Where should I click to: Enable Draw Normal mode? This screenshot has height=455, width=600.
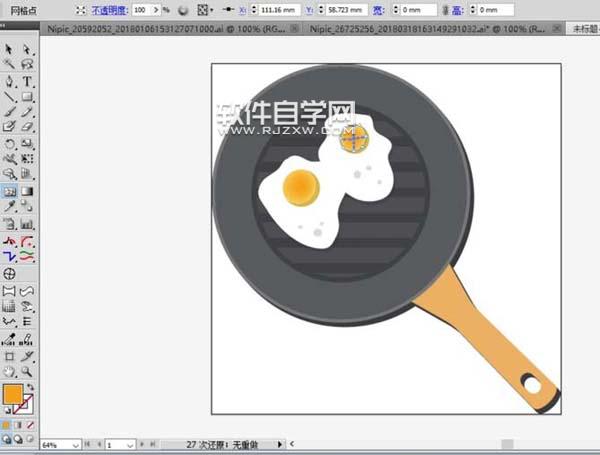pyautogui.click(x=6, y=439)
